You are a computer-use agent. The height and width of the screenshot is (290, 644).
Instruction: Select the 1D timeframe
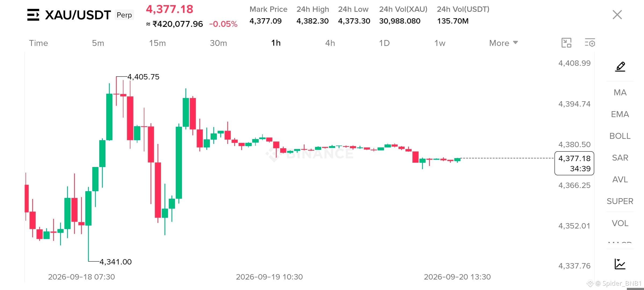click(x=384, y=43)
